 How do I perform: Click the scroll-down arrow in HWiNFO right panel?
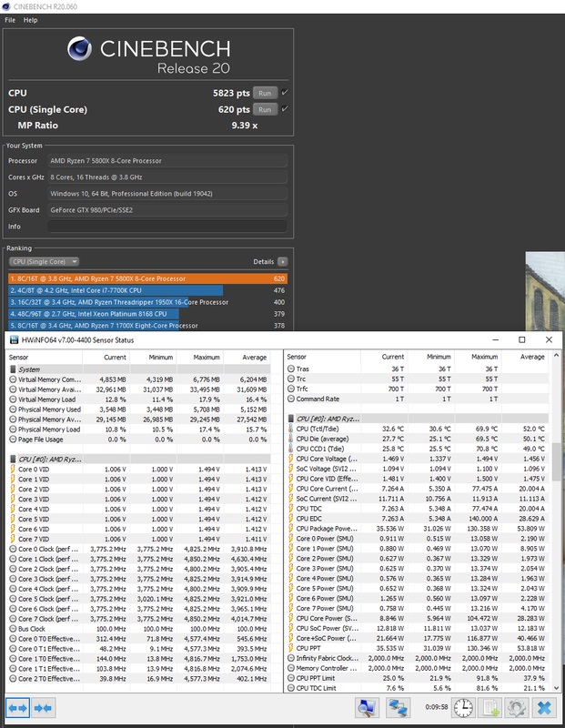pyautogui.click(x=556, y=688)
